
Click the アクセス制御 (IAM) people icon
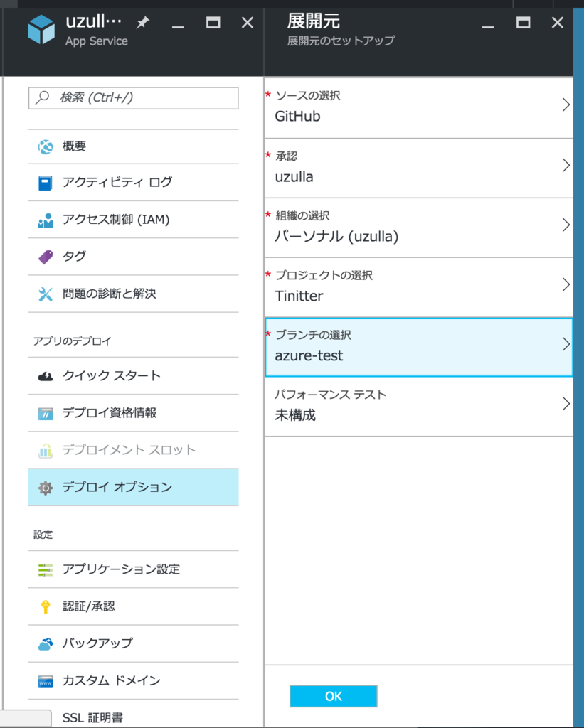tap(45, 220)
